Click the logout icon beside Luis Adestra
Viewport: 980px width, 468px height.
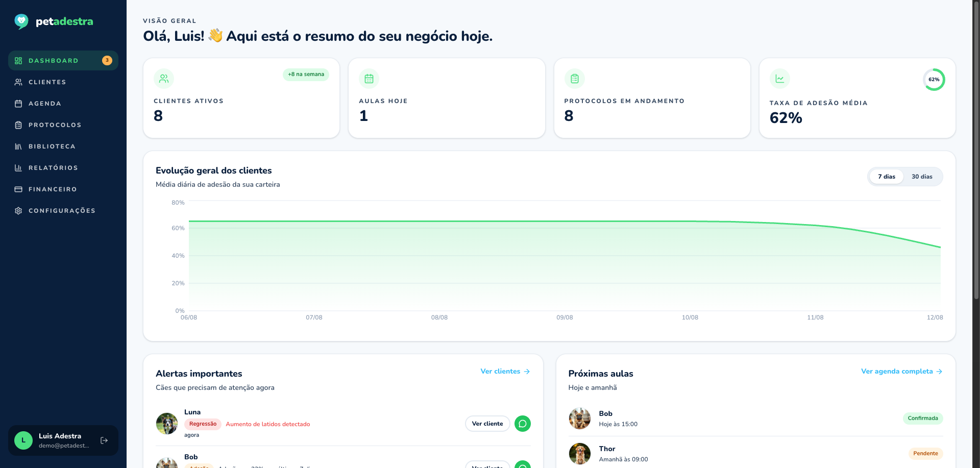pyautogui.click(x=104, y=440)
